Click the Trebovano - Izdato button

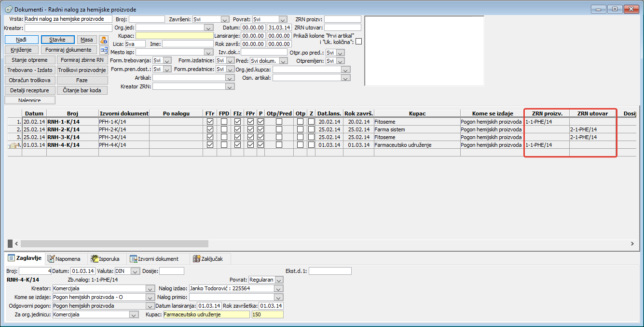(x=30, y=70)
